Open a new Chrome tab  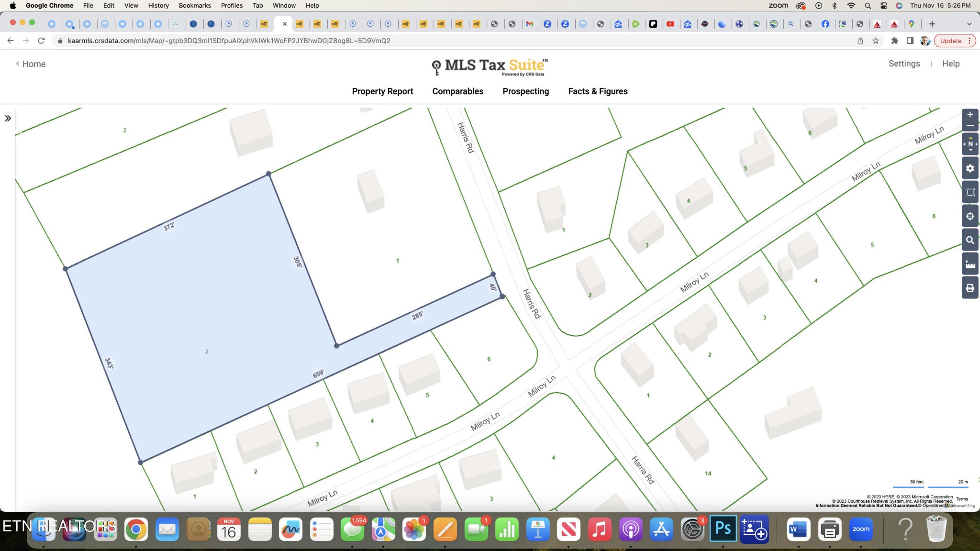[932, 24]
